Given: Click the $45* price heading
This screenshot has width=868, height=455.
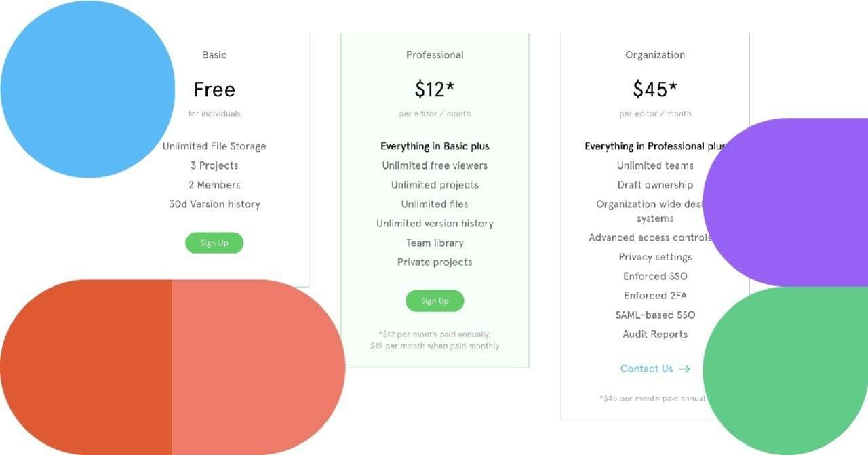Looking at the screenshot, I should [x=655, y=90].
